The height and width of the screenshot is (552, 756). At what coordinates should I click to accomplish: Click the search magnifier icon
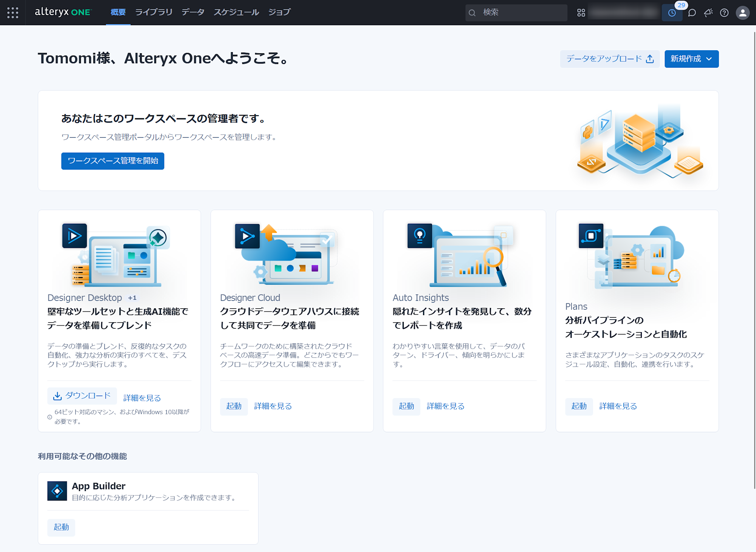coord(472,13)
